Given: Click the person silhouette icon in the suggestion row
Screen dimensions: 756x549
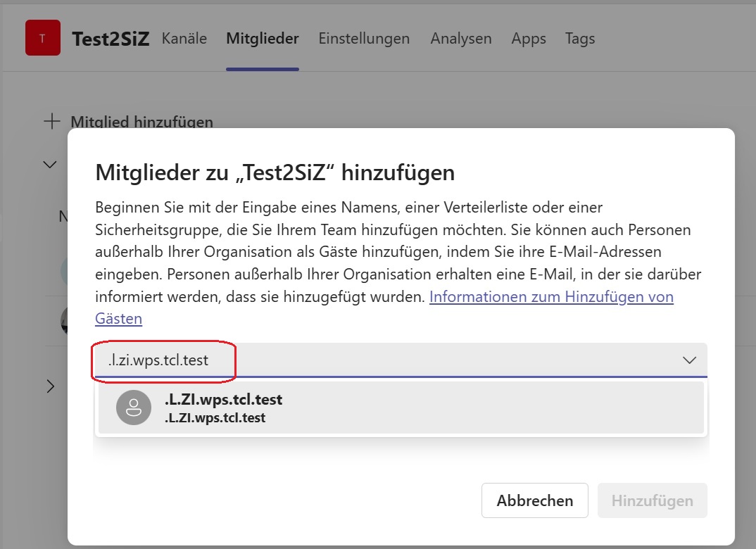Looking at the screenshot, I should pos(134,407).
